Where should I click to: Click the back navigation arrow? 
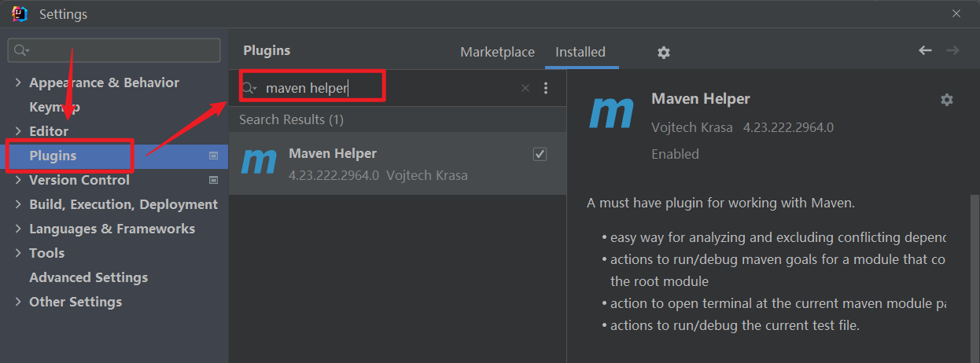pos(925,50)
